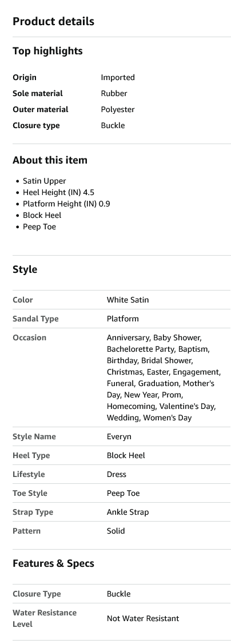231x644 pixels.
Task: Click the Features & Specs heading
Action: click(53, 563)
